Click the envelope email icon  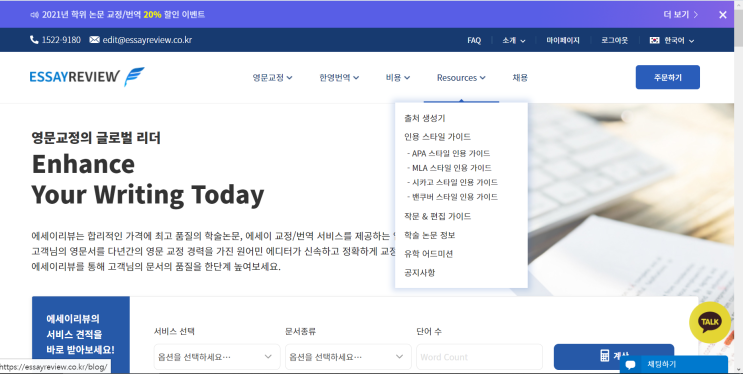(94, 40)
